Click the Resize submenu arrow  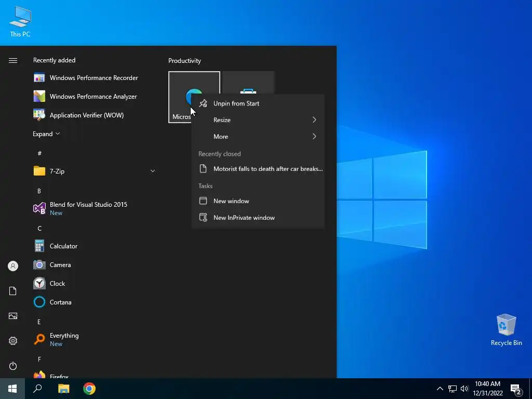pos(314,120)
